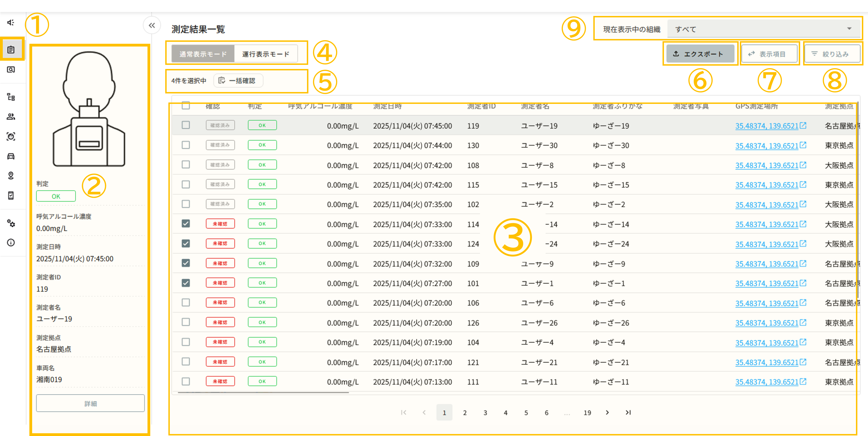Select the 通常表示モード tab

click(x=203, y=54)
